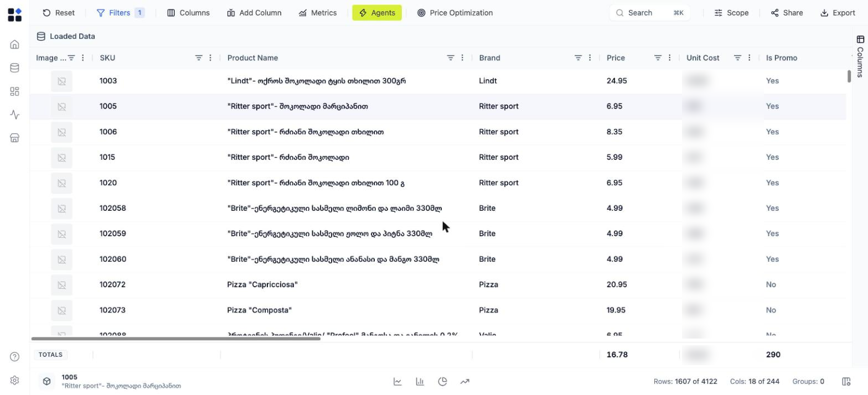Open the Price column options menu

point(669,58)
